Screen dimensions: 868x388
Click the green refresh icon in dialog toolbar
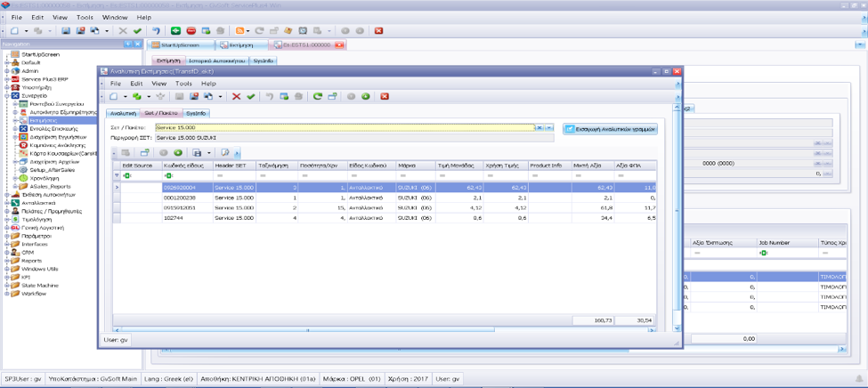pyautogui.click(x=317, y=96)
